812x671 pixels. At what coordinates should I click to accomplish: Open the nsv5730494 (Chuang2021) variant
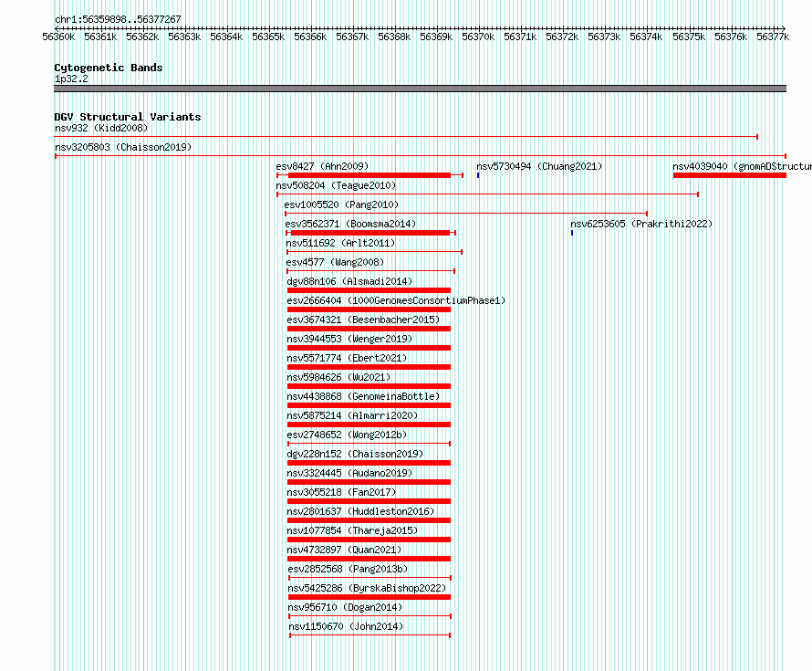539,166
